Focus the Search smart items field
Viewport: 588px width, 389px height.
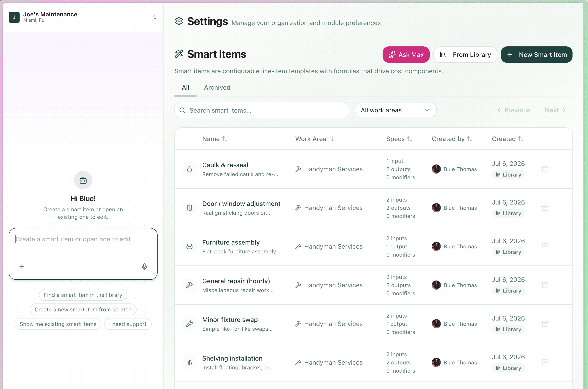tap(262, 110)
